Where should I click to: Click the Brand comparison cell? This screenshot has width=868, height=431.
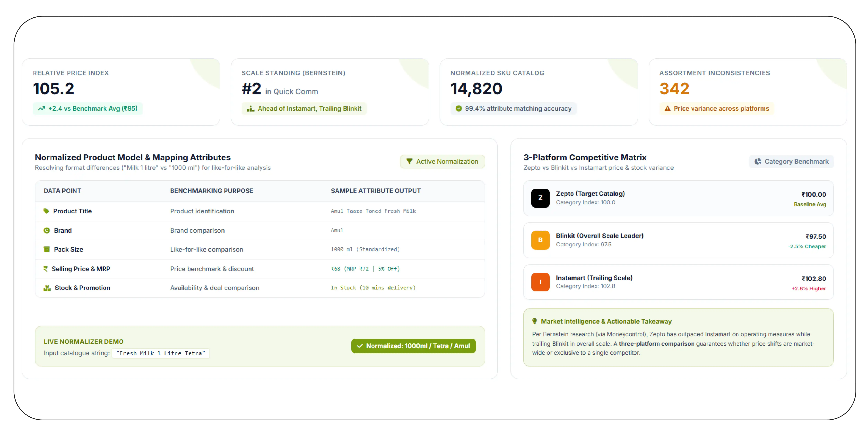[197, 231]
